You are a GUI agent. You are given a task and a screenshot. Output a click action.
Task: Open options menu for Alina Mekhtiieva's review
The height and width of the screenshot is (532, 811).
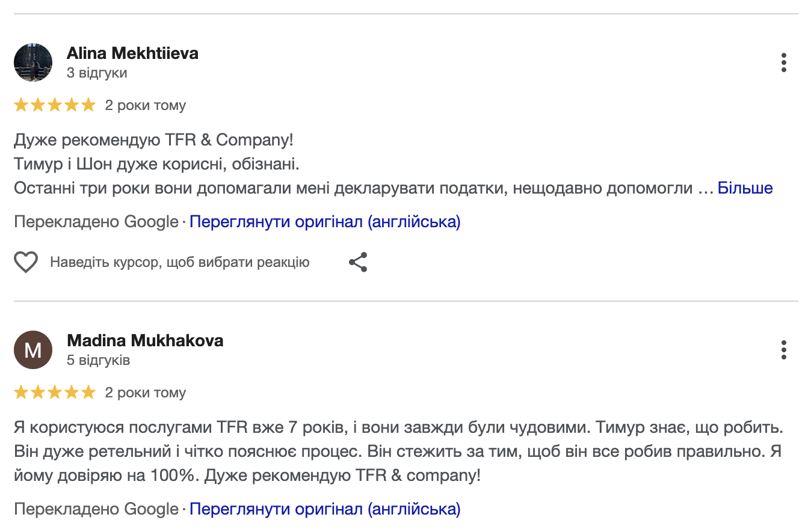click(x=783, y=63)
